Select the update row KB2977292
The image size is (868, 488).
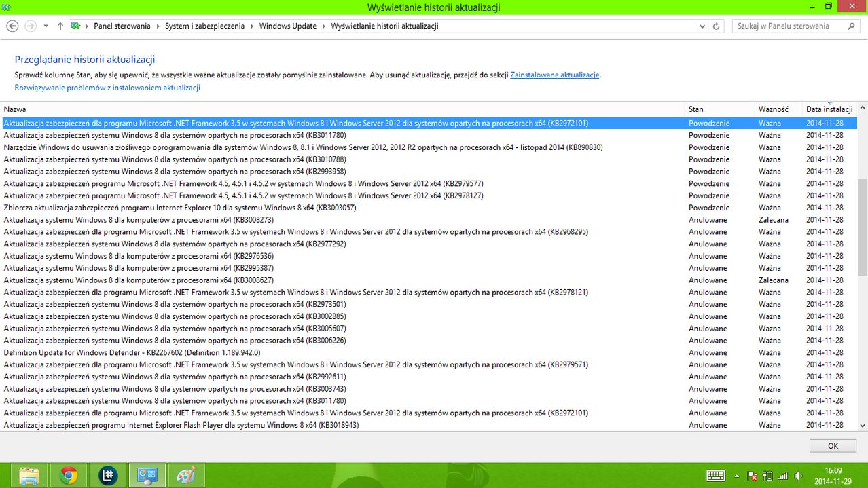(x=429, y=244)
